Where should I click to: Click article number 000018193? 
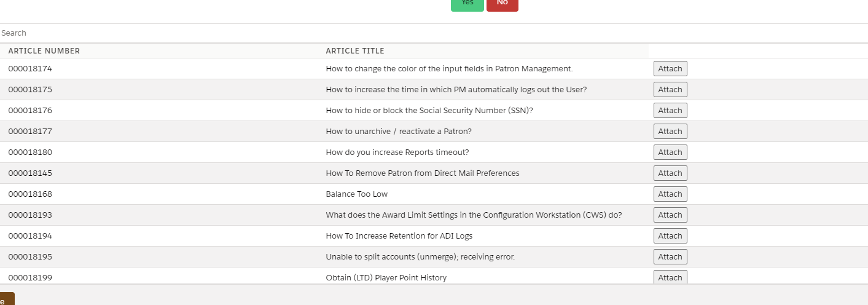click(30, 215)
